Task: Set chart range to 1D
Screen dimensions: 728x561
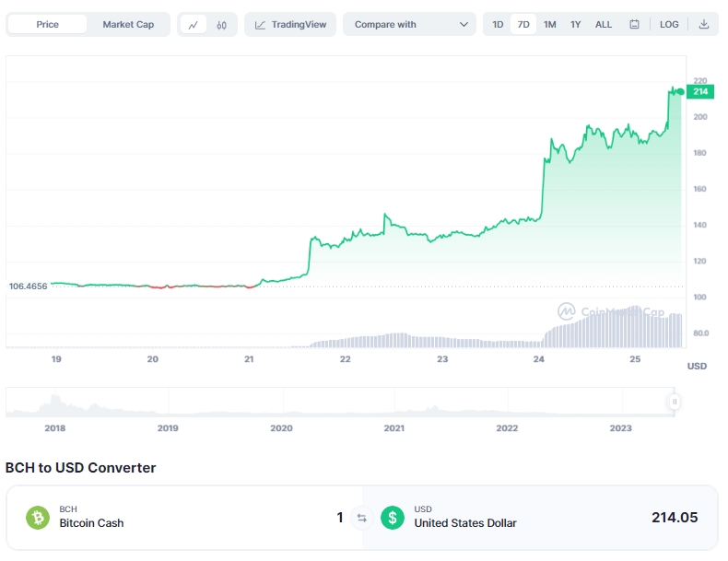Action: 498,25
